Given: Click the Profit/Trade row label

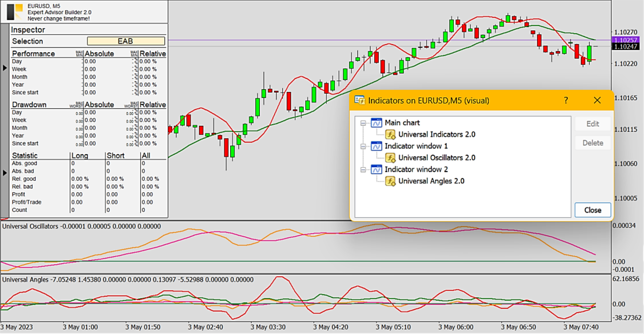Looking at the screenshot, I should [27, 202].
